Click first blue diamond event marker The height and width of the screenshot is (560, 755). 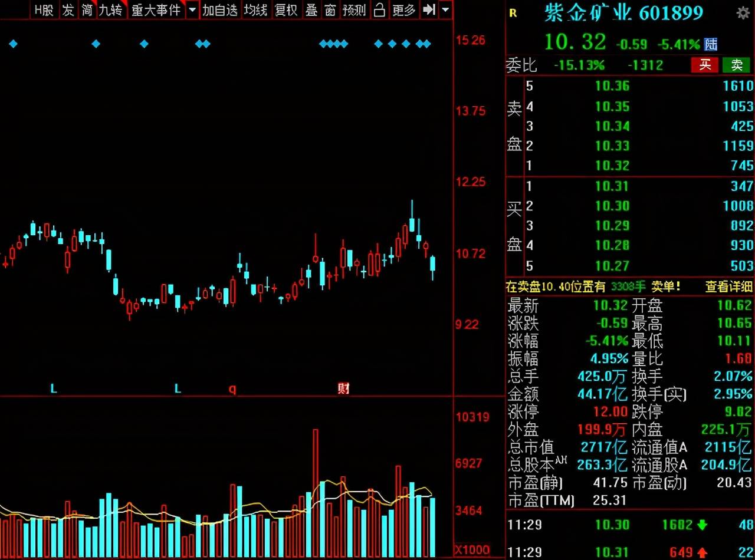[x=13, y=44]
